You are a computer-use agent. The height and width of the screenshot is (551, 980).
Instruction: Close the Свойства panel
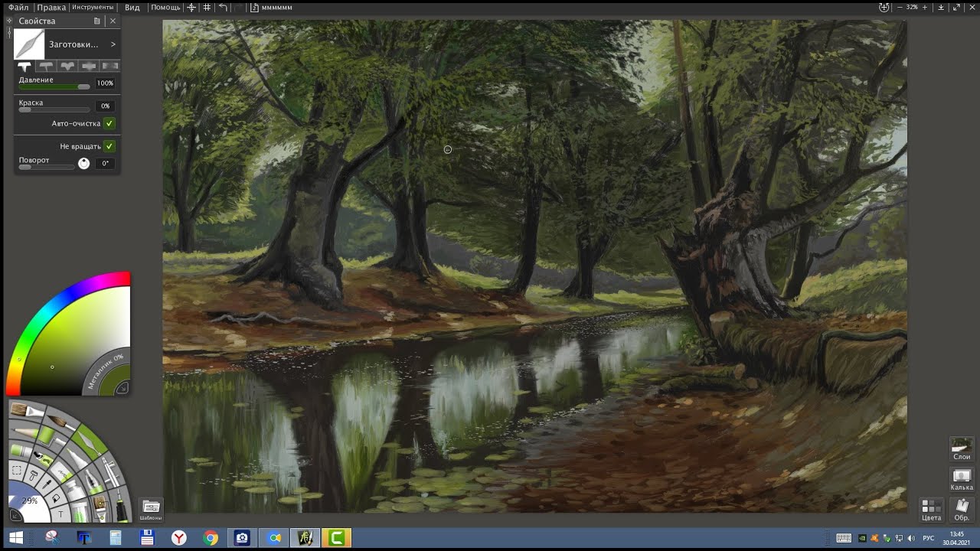(x=113, y=21)
